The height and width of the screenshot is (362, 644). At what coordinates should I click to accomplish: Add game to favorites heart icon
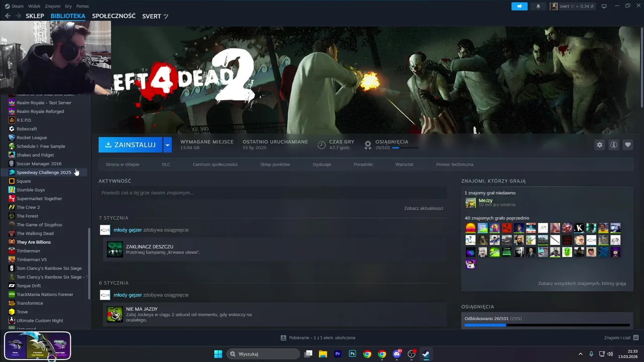[628, 145]
